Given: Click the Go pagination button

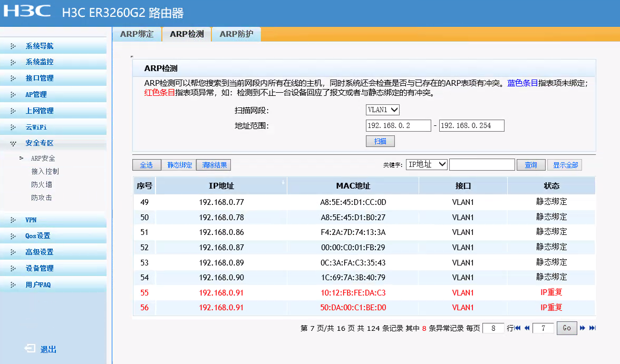Looking at the screenshot, I should point(567,328).
